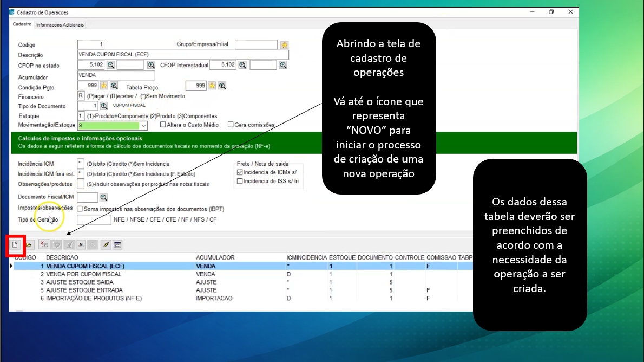
Task: Click the magnifier next to Tabela Preço star
Action: [x=222, y=86]
